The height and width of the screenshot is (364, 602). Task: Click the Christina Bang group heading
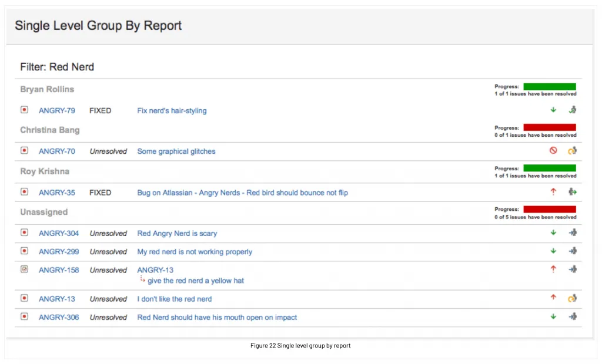click(x=50, y=130)
